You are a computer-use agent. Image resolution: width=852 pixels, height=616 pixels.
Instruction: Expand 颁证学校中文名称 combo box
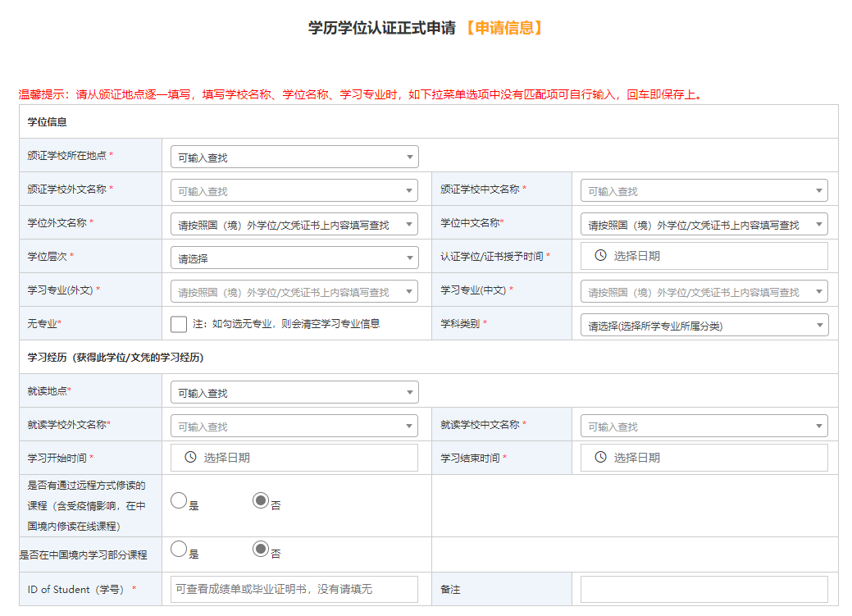click(x=704, y=190)
